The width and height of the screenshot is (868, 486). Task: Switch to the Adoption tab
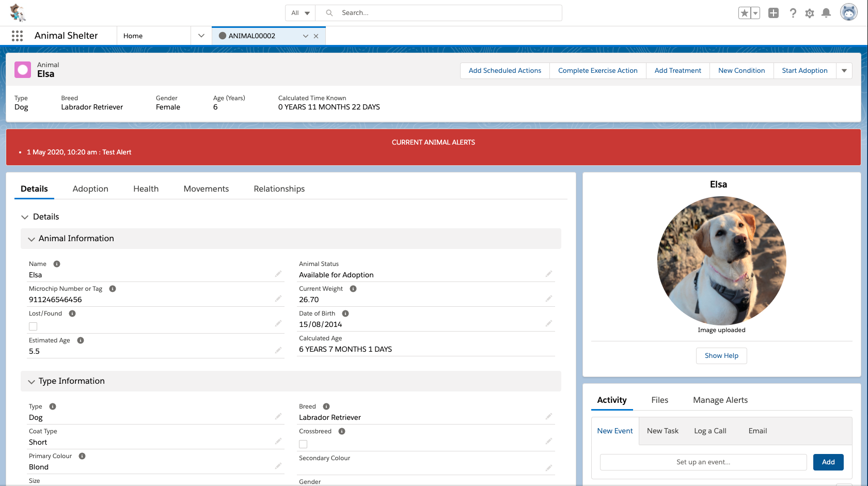coord(90,189)
